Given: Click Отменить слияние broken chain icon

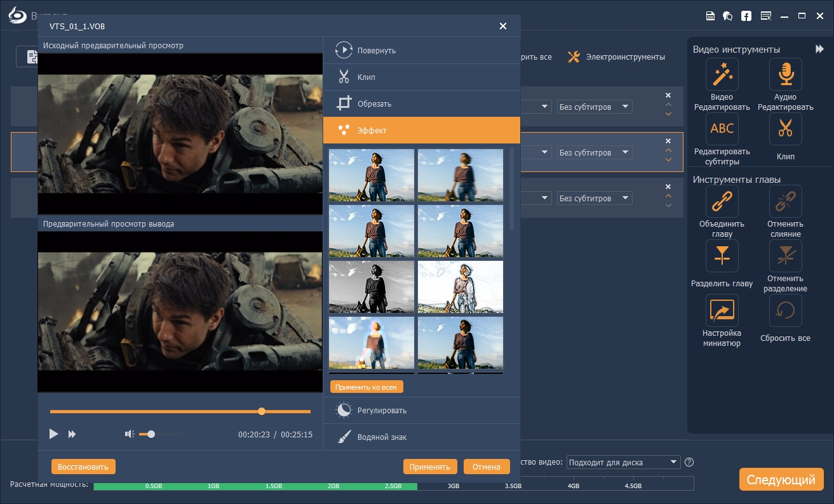Looking at the screenshot, I should 785,202.
